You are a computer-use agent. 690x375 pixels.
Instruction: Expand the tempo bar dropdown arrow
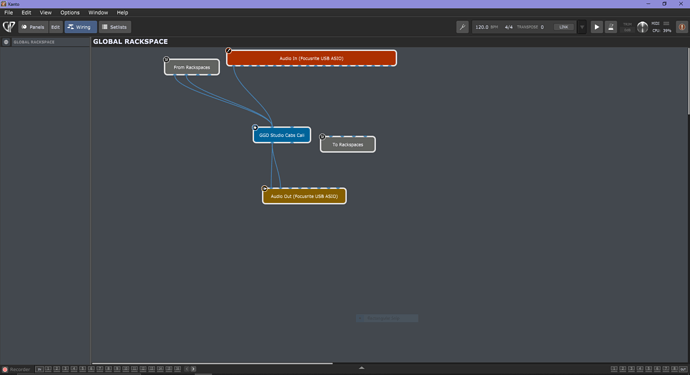click(x=582, y=27)
